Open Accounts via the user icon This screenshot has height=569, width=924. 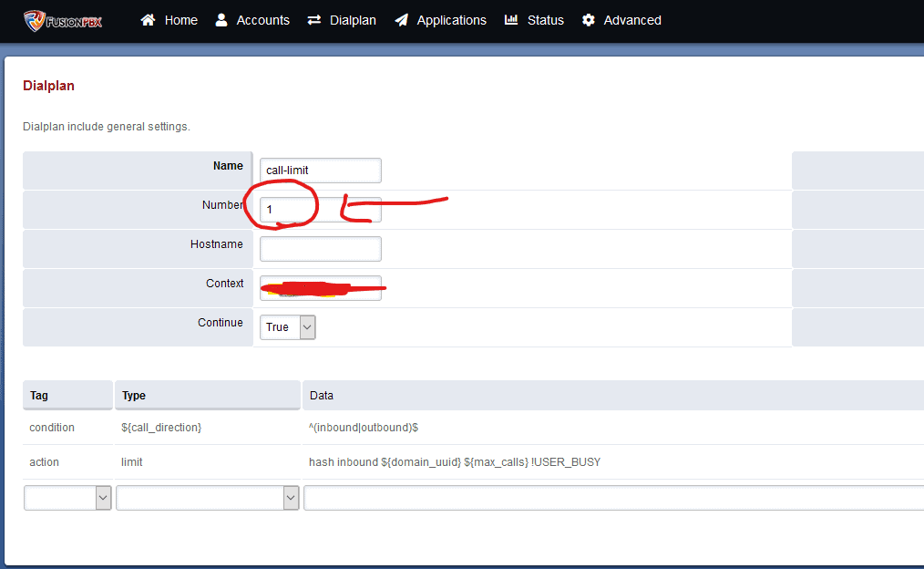221,20
